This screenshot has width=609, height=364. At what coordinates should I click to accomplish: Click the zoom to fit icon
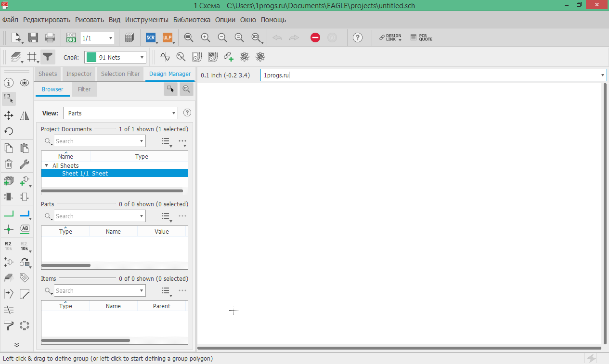pos(189,38)
